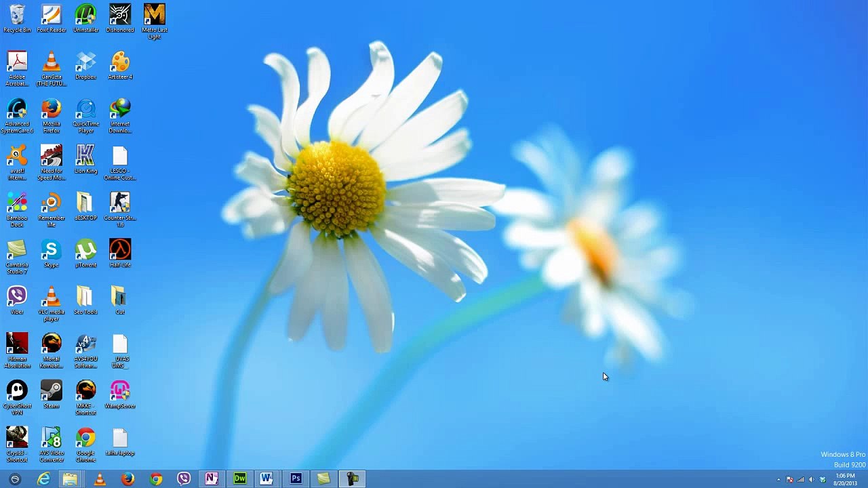Image resolution: width=868 pixels, height=488 pixels.
Task: Select the Mozilla Firefox desktop shortcut
Action: pyautogui.click(x=52, y=116)
